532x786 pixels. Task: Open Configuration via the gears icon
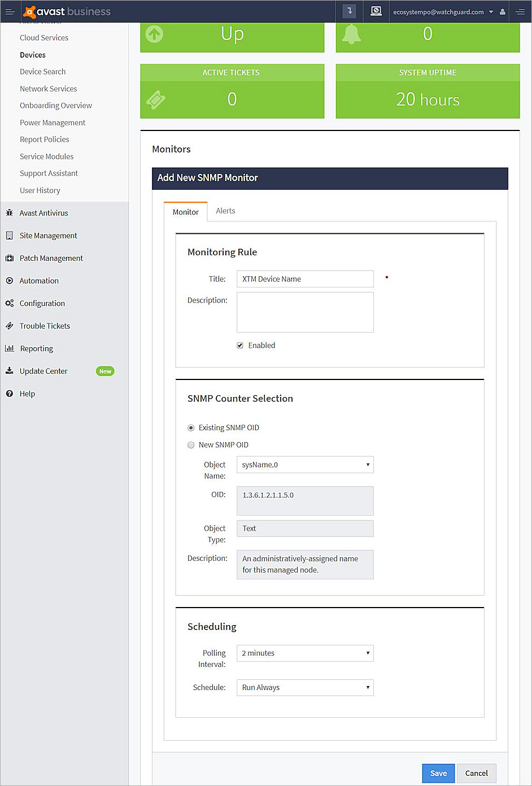10,303
